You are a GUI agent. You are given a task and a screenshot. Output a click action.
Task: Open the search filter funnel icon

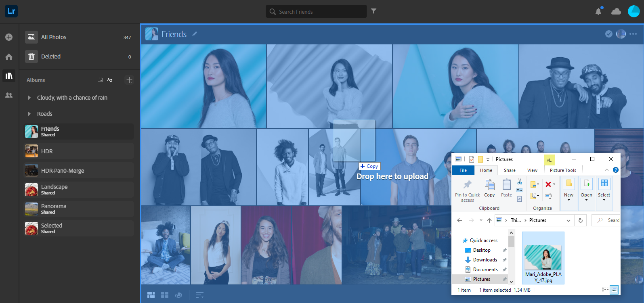(x=374, y=11)
